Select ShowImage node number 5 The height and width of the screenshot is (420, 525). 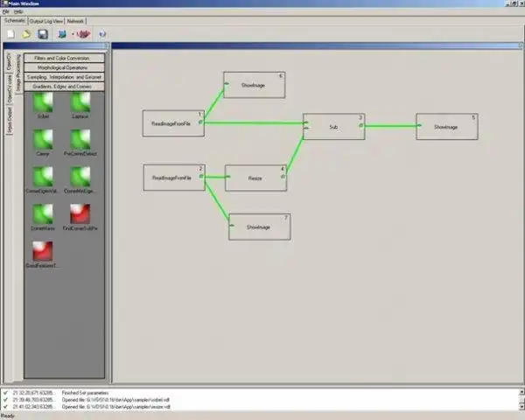tap(447, 127)
